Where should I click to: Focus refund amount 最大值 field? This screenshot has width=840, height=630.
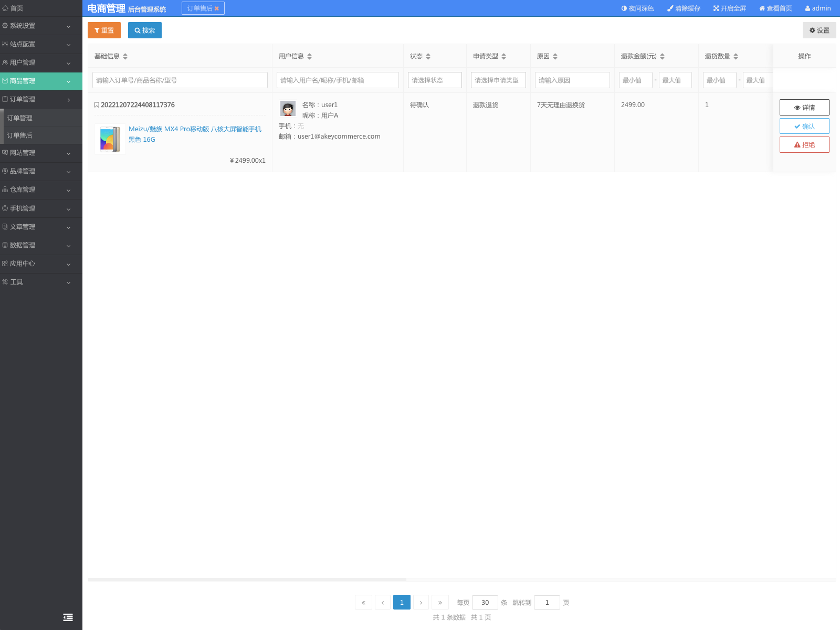click(x=675, y=80)
